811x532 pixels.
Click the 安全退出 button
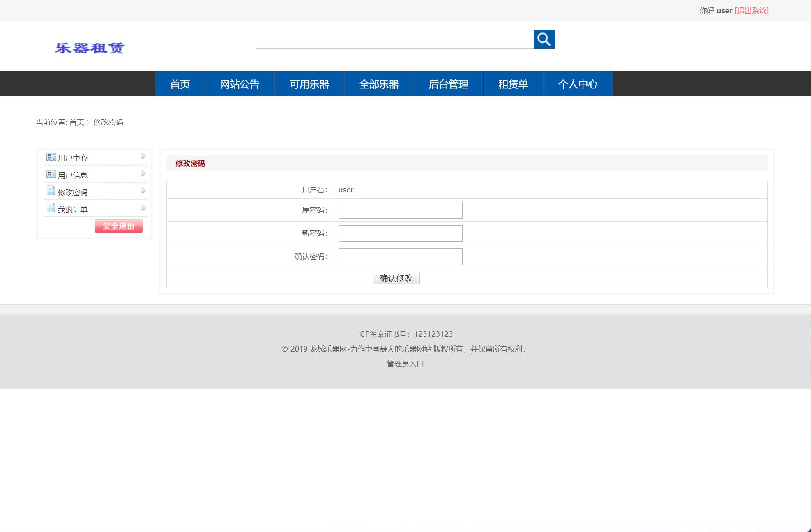pyautogui.click(x=118, y=226)
